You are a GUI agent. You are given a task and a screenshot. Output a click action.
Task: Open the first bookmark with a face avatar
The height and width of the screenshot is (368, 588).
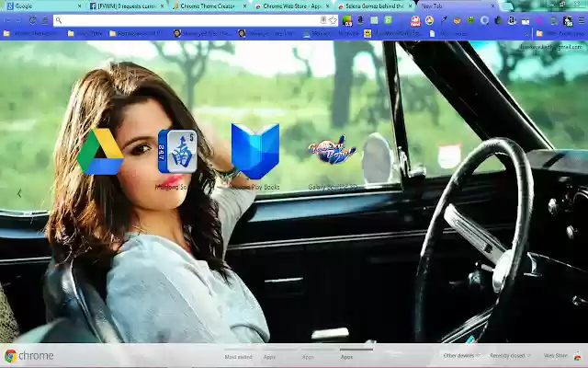click(202, 34)
